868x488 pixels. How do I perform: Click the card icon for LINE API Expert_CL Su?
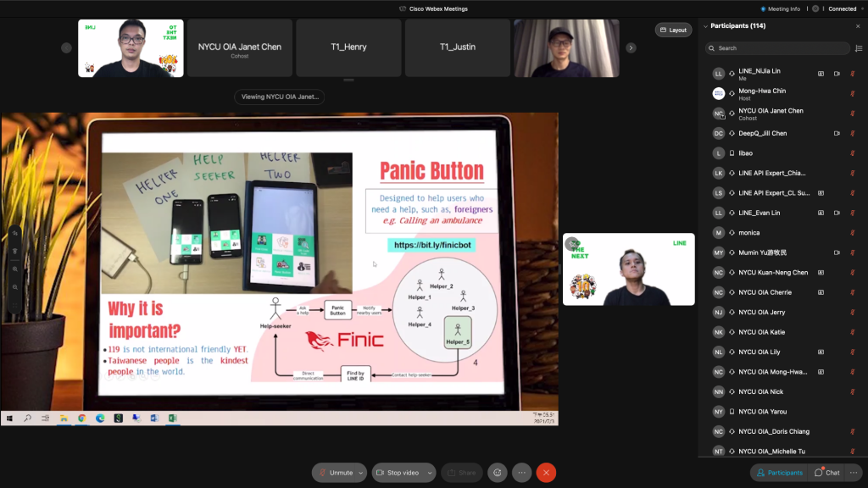(821, 193)
